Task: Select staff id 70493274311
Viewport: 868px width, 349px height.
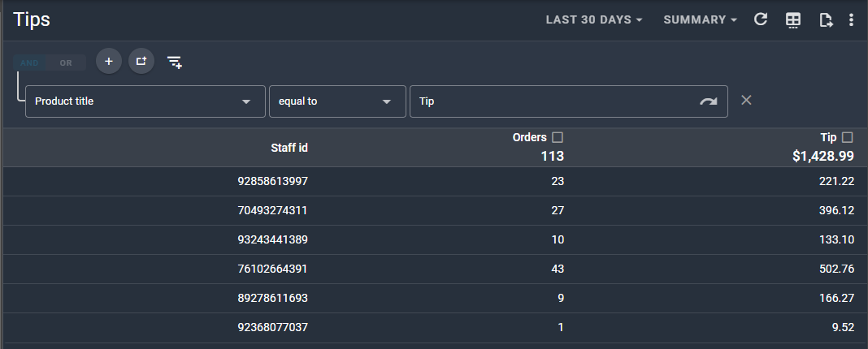Action: [x=272, y=210]
